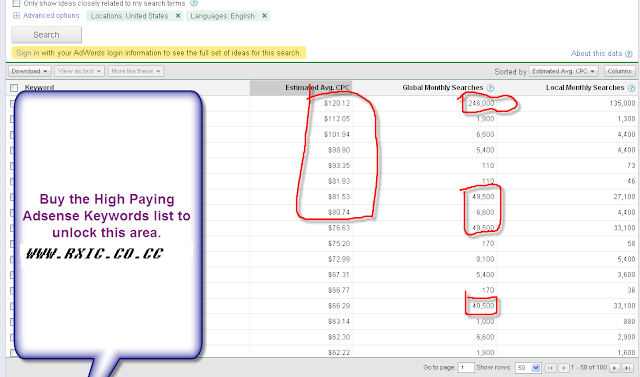Open the Show rows 50 dropdown
640x377 pixels.
pyautogui.click(x=528, y=368)
